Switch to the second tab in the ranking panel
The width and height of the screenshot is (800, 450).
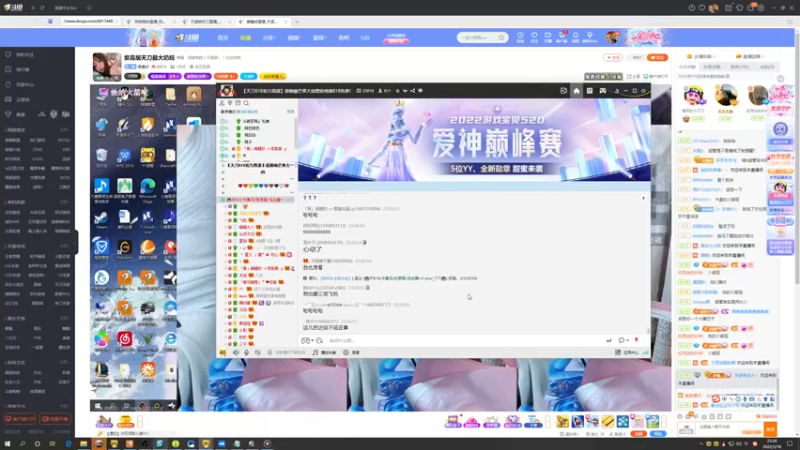(x=712, y=67)
